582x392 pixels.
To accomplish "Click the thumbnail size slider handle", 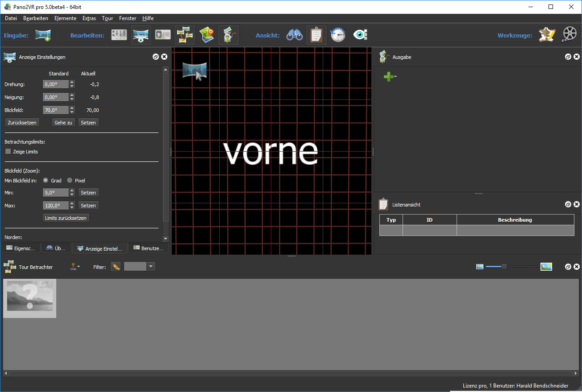I will coord(504,267).
